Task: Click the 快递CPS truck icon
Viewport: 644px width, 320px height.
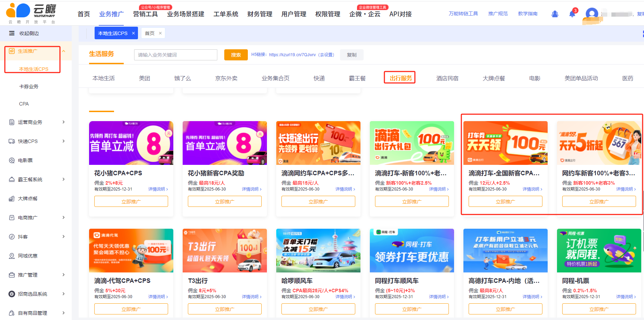Action: (x=12, y=141)
